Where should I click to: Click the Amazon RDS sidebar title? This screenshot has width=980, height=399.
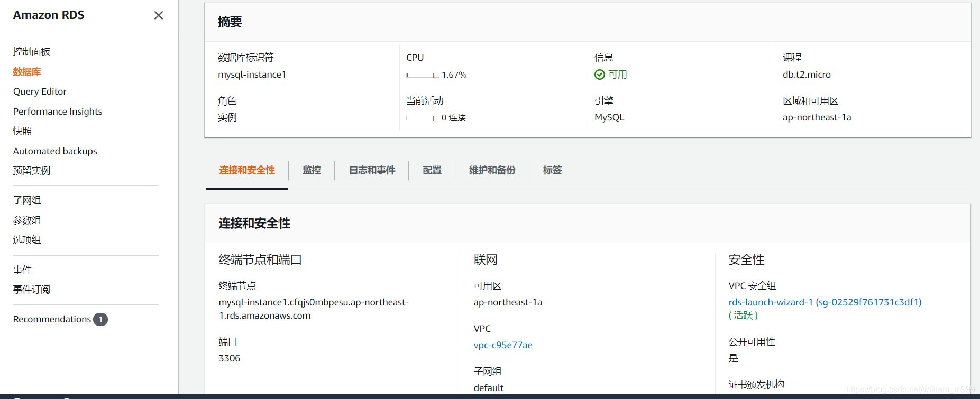click(x=49, y=15)
